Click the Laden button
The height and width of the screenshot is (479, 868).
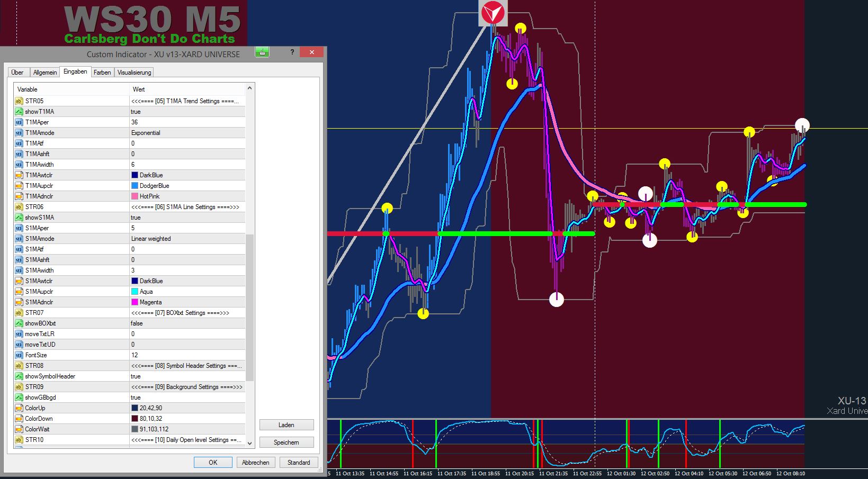pyautogui.click(x=287, y=425)
